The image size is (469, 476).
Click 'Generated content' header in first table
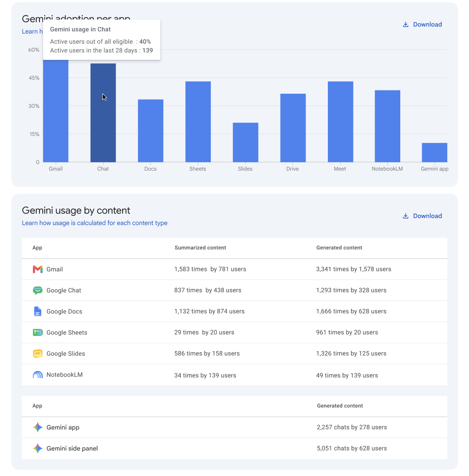[x=339, y=248]
